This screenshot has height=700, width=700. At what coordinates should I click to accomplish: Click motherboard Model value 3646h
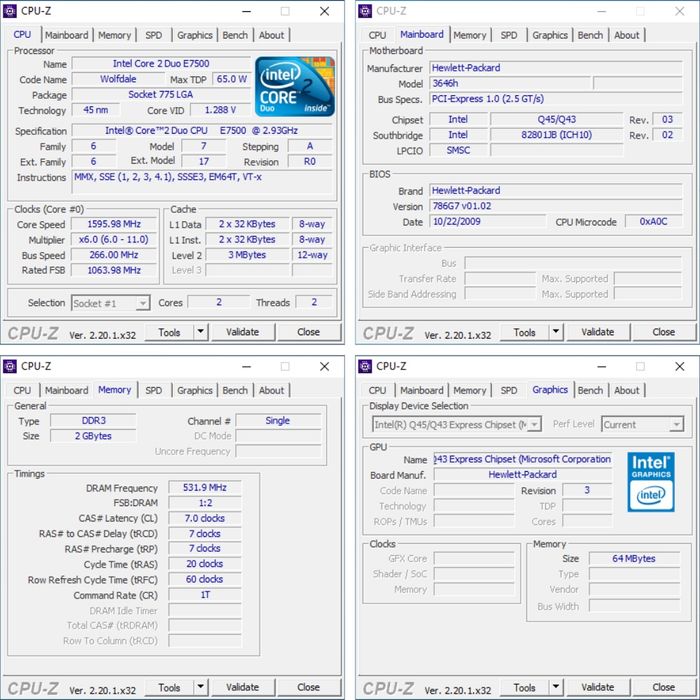point(509,83)
